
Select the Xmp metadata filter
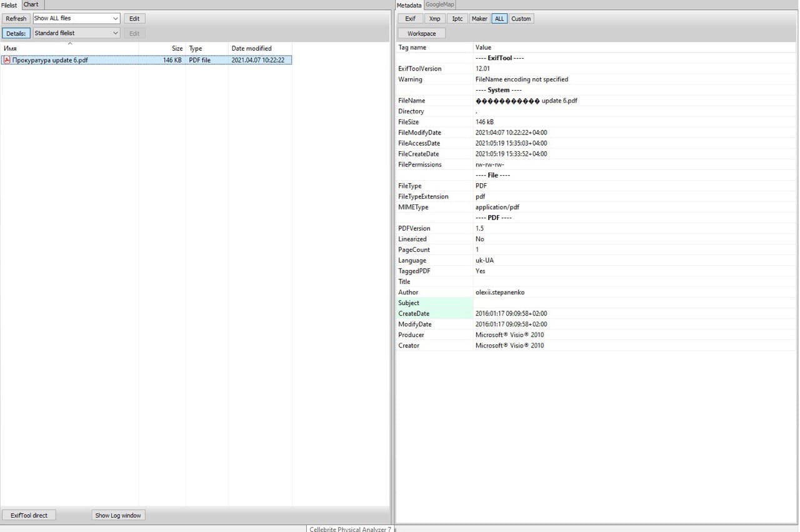pyautogui.click(x=434, y=19)
